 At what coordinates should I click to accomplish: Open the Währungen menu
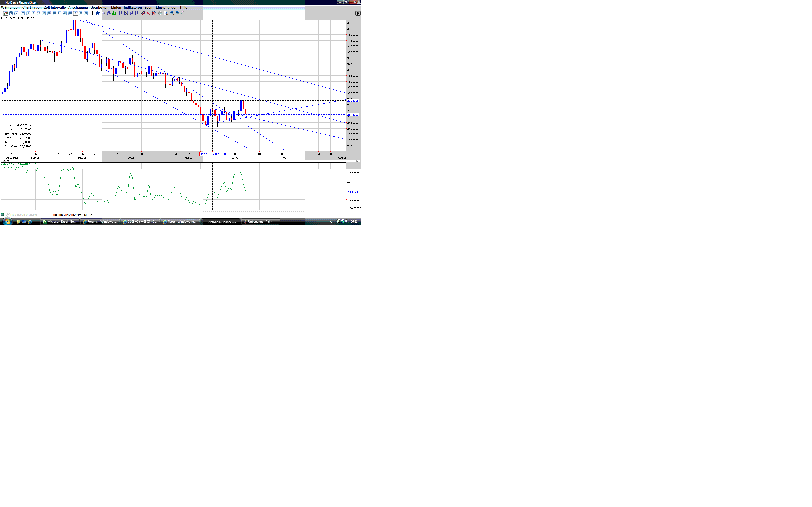[x=11, y=7]
